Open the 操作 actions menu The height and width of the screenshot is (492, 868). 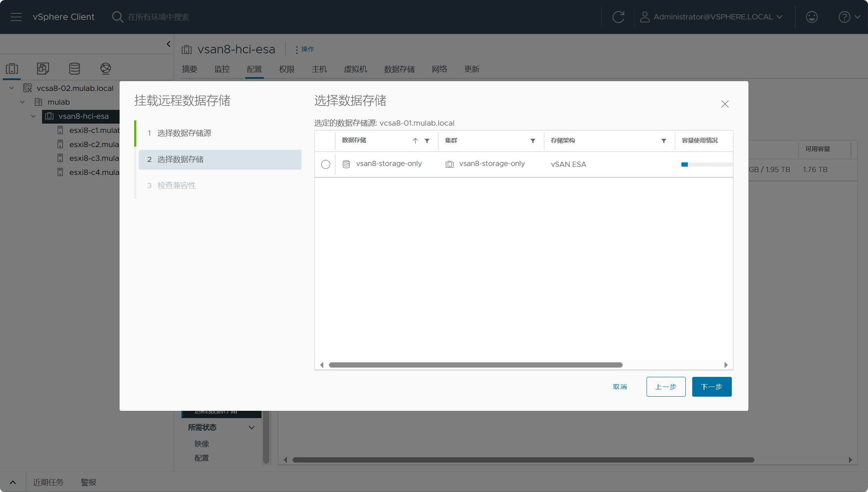coord(305,49)
